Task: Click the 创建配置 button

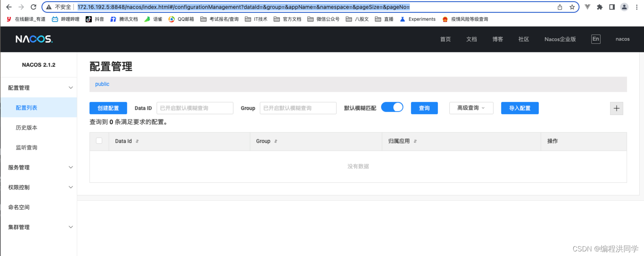Action: pos(108,108)
